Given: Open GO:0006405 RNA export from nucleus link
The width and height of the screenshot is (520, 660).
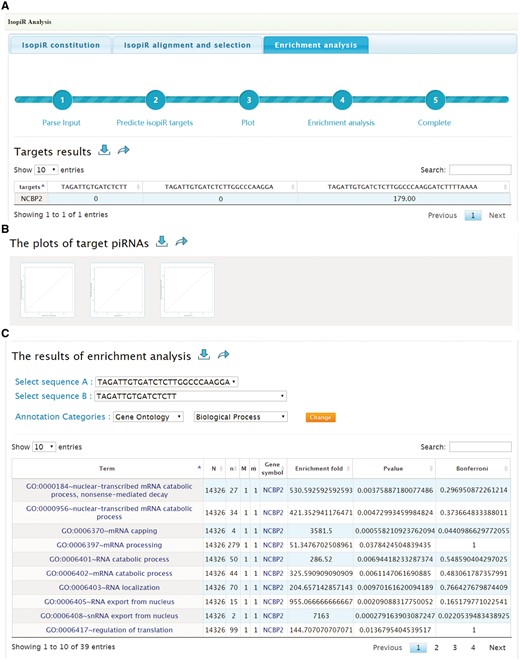Looking at the screenshot, I should [x=109, y=601].
